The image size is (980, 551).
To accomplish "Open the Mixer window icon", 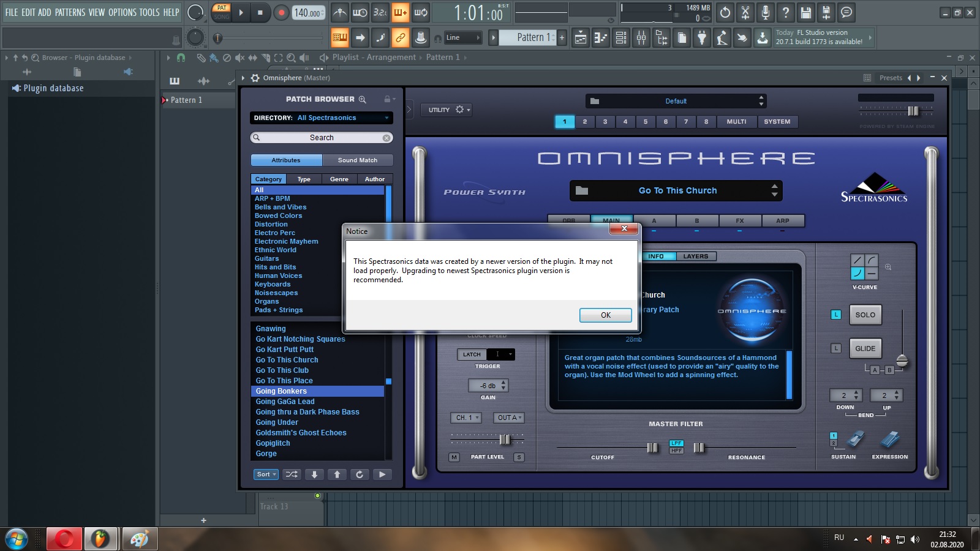I will click(641, 38).
